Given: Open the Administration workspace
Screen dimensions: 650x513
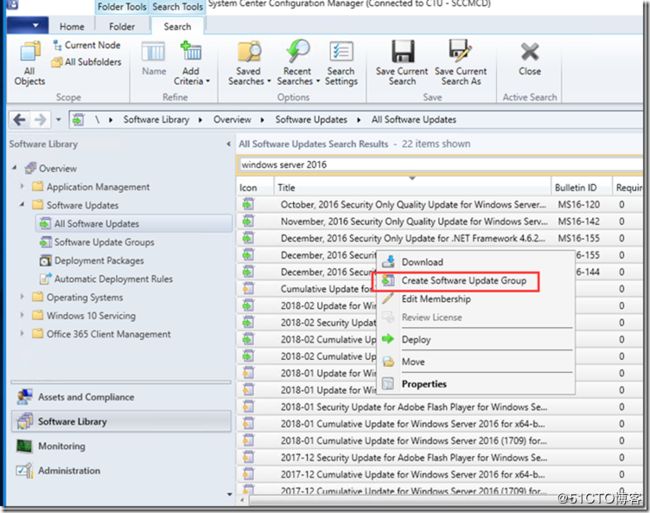Looking at the screenshot, I should pos(121,471).
